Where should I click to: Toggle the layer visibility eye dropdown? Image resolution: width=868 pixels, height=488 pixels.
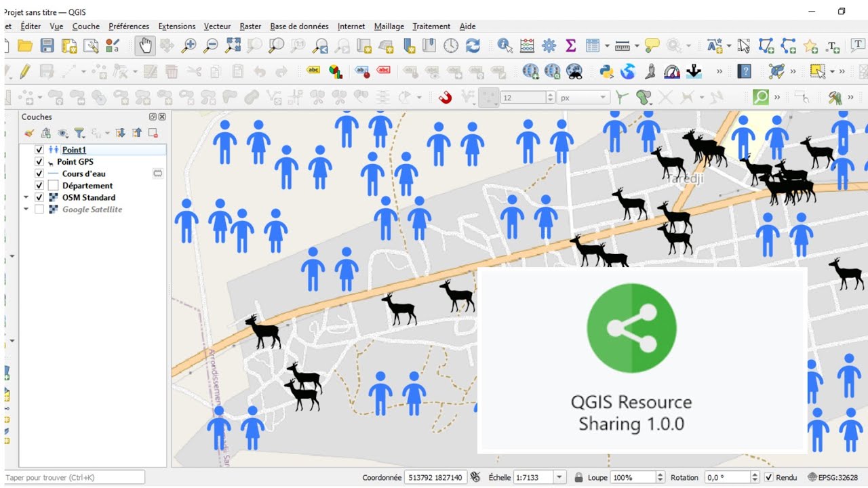(63, 133)
